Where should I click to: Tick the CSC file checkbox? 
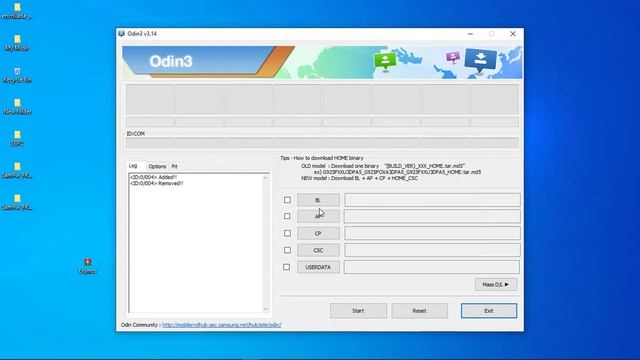(287, 250)
